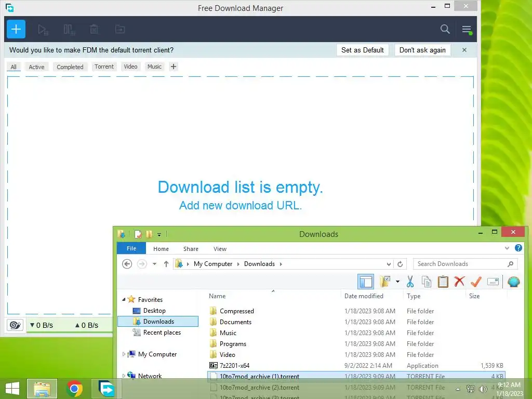Expand the breadcrumb arrow after Downloads
The image size is (532, 399).
click(281, 264)
